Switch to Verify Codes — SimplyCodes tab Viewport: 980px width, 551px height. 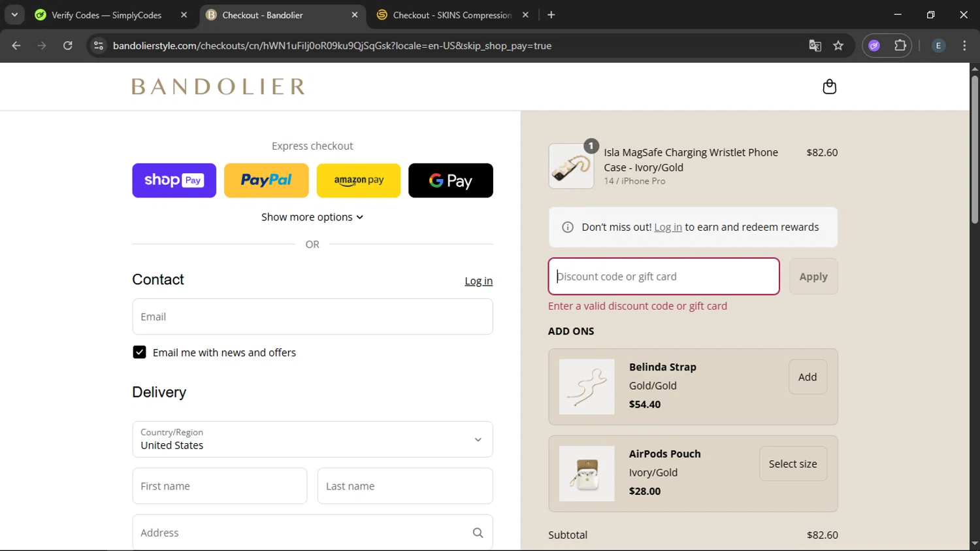coord(106,14)
